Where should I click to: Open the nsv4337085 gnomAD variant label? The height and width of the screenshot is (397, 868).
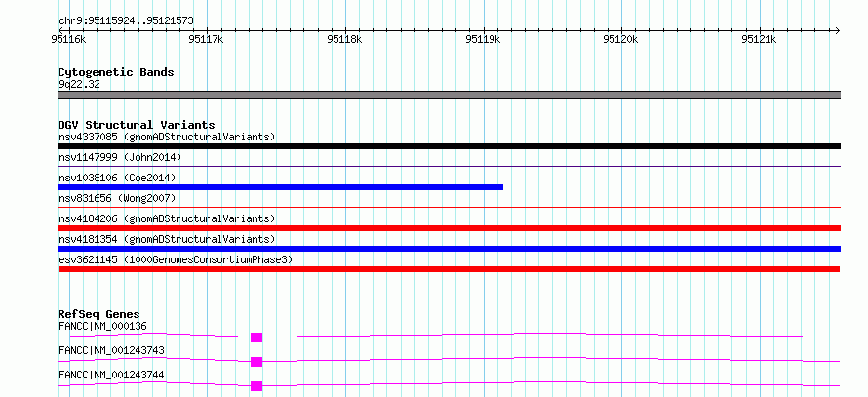[167, 137]
